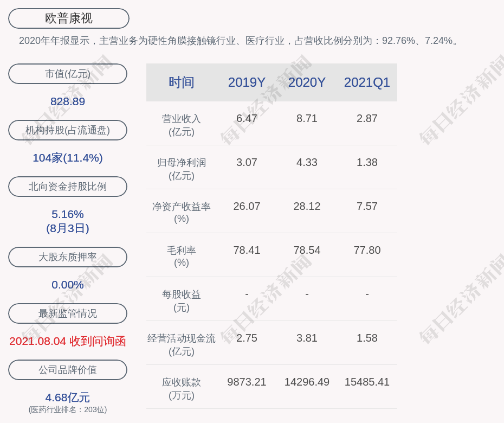504x423 pixels.
Task: Click the (8月3日) date text
Action: (x=68, y=228)
